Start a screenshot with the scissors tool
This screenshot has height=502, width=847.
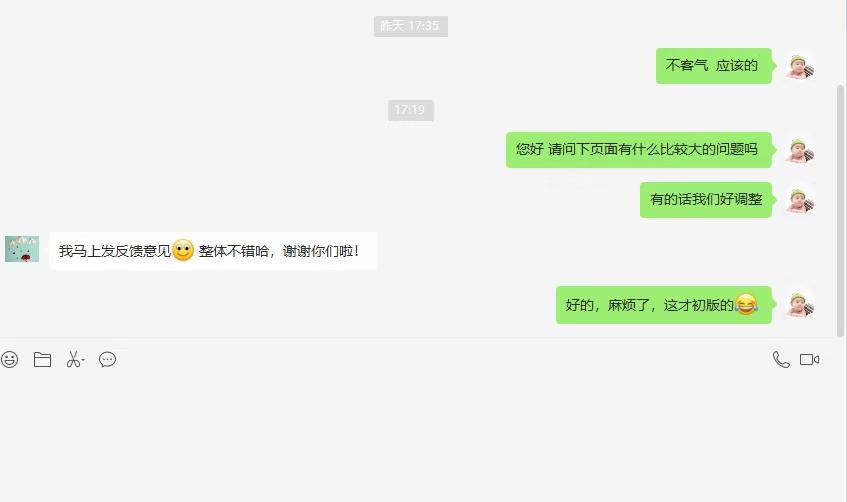point(73,359)
